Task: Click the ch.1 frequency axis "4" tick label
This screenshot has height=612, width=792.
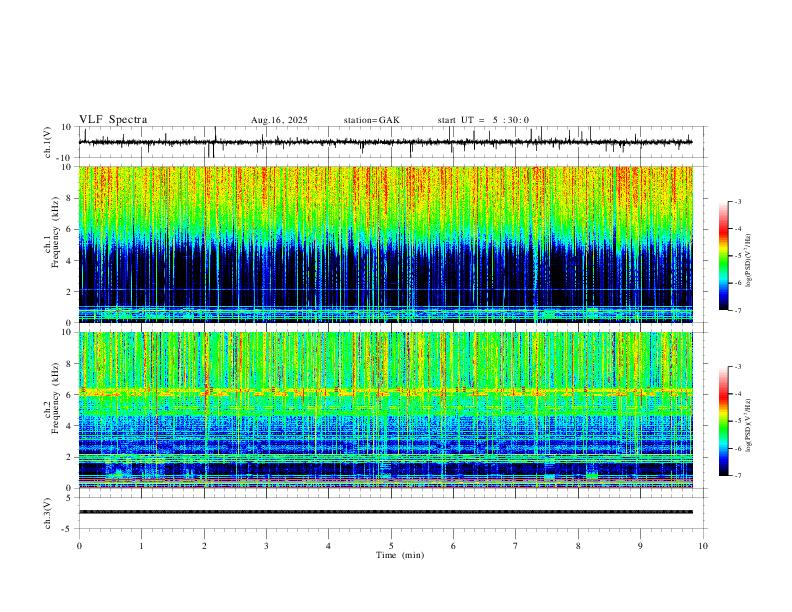Action: [x=69, y=261]
